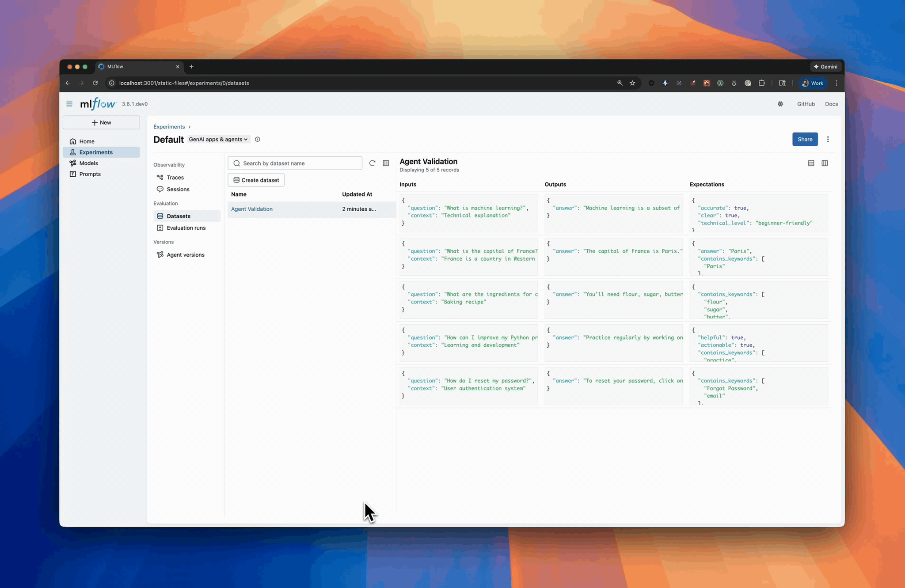Open the three-dot menu next to Share

[x=828, y=139]
